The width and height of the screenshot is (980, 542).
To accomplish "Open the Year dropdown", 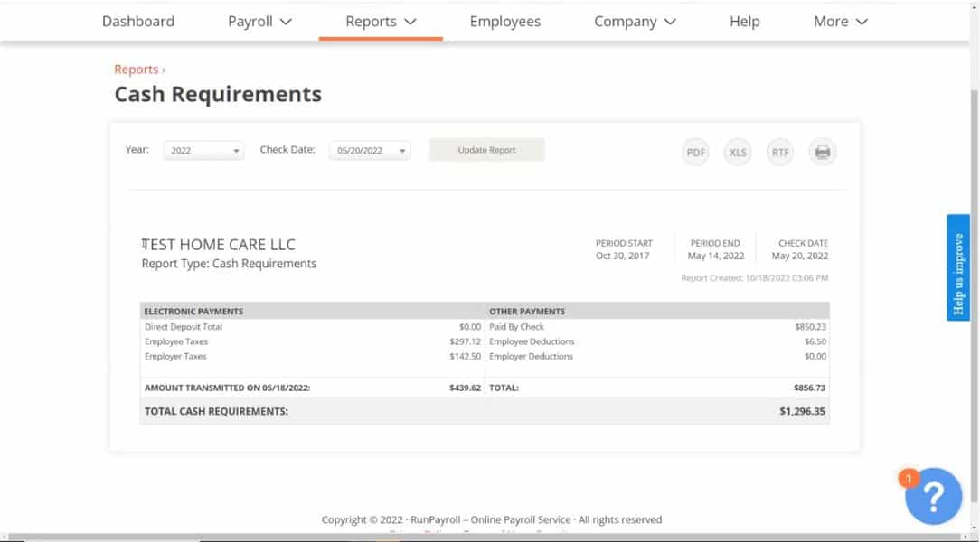I will 203,149.
